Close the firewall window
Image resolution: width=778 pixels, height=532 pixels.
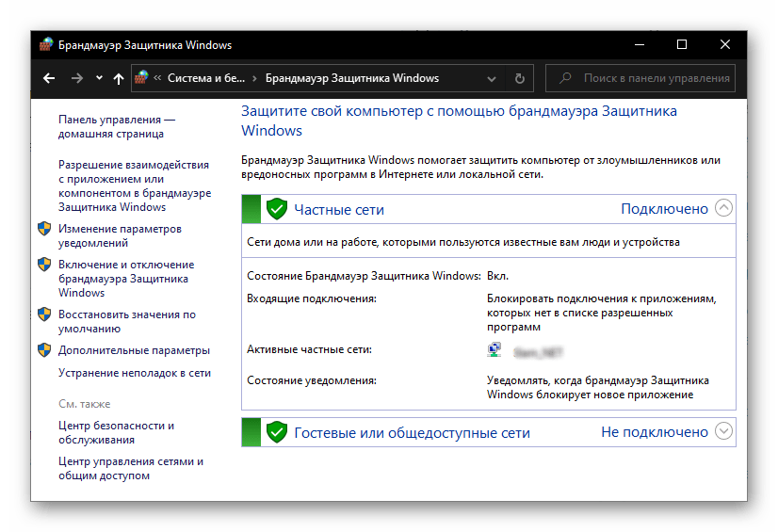(x=725, y=44)
